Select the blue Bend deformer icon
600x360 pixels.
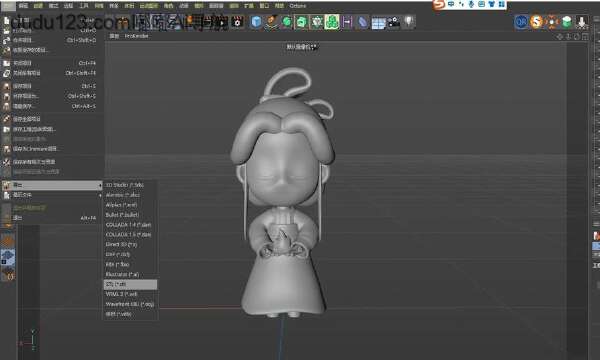point(362,22)
